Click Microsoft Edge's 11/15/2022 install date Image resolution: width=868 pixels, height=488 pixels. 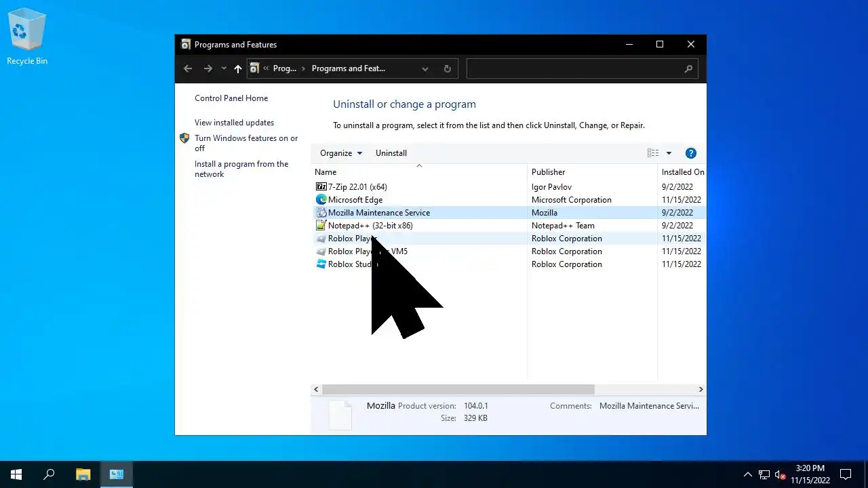point(682,199)
